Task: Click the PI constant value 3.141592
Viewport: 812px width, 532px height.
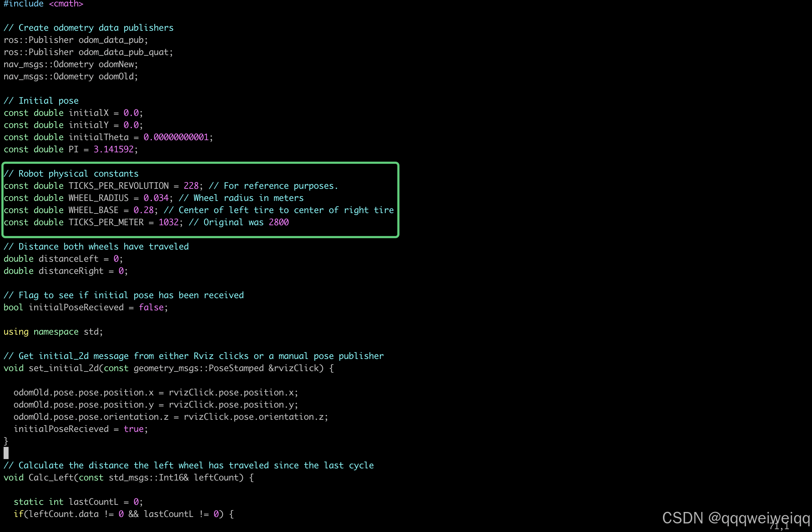Action: (114, 149)
